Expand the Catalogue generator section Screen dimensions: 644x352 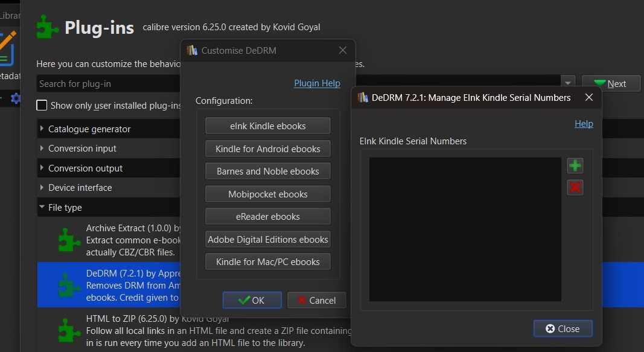[43, 129]
